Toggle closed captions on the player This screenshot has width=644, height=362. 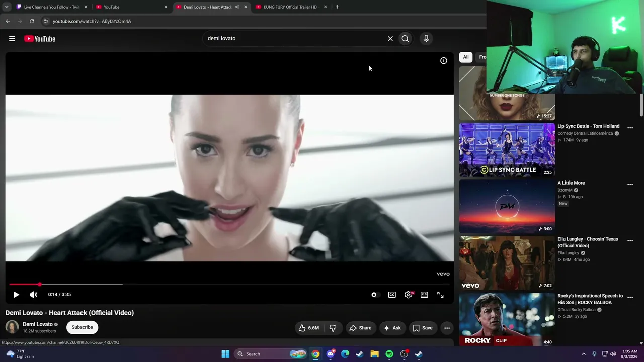[392, 295]
